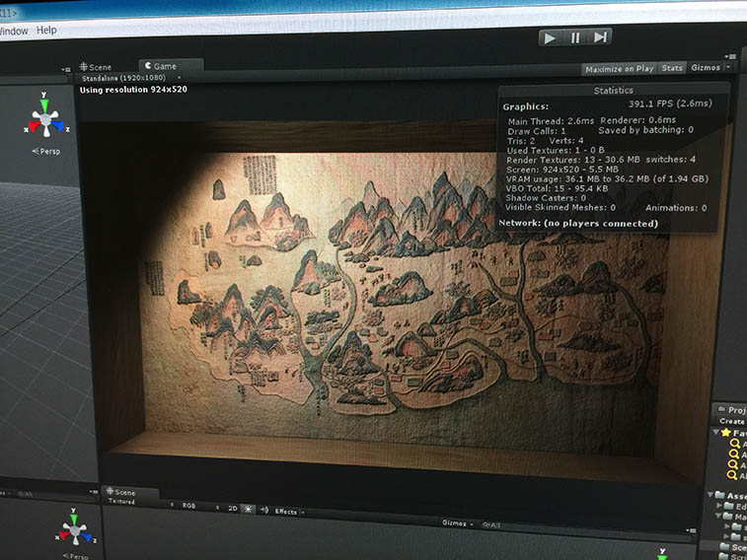
Task: Open the Game panel options menu icon at top right
Action: pos(732,56)
